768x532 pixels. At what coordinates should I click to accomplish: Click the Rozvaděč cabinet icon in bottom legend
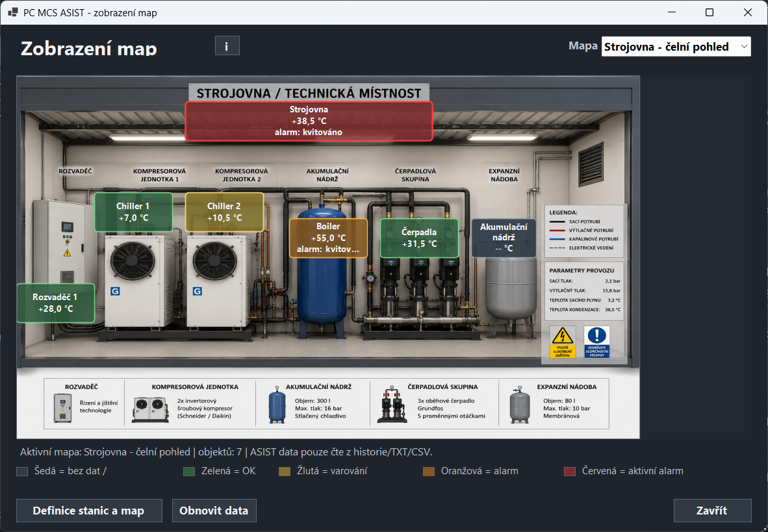point(62,407)
